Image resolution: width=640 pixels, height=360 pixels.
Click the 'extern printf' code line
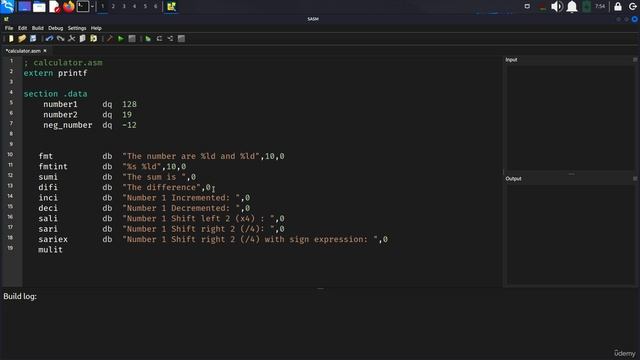[x=55, y=73]
